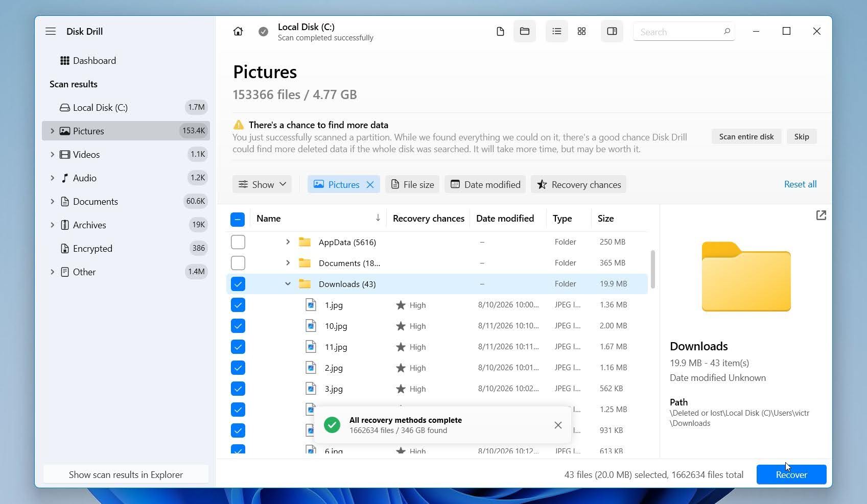Screen dimensions: 867x504
Task: Focus the Search input field
Action: (684, 32)
